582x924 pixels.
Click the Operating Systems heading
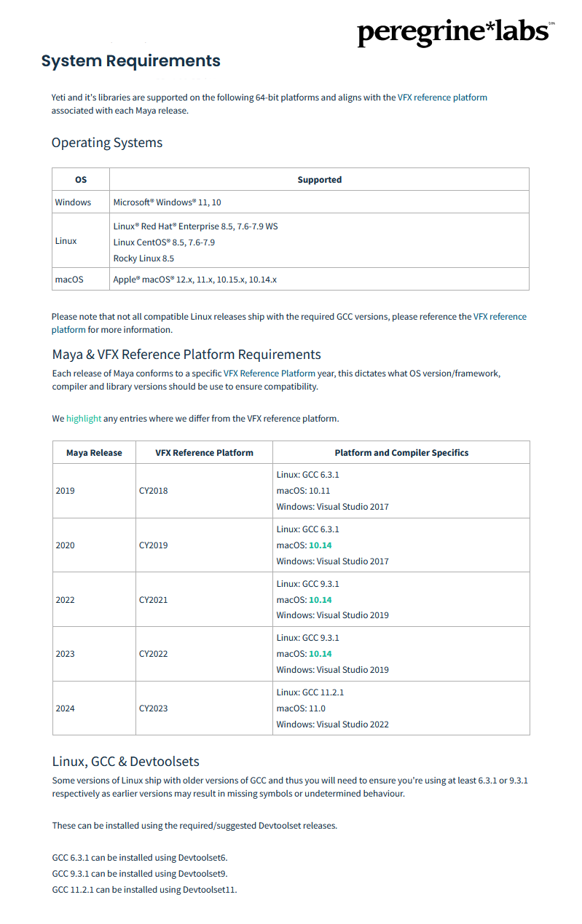pyautogui.click(x=107, y=143)
